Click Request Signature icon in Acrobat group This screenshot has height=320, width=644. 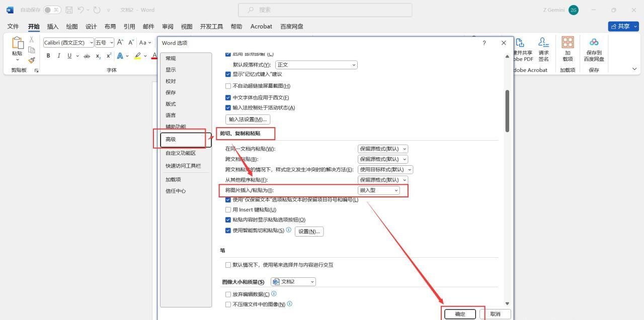[543, 43]
